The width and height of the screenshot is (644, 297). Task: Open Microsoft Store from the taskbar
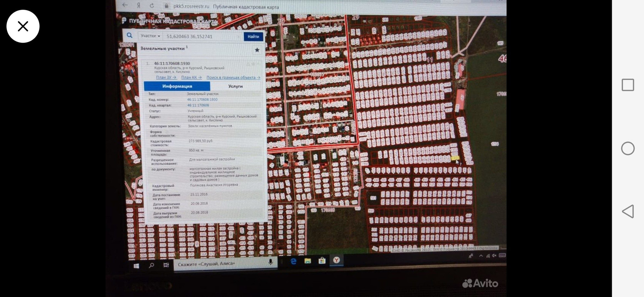click(x=322, y=260)
